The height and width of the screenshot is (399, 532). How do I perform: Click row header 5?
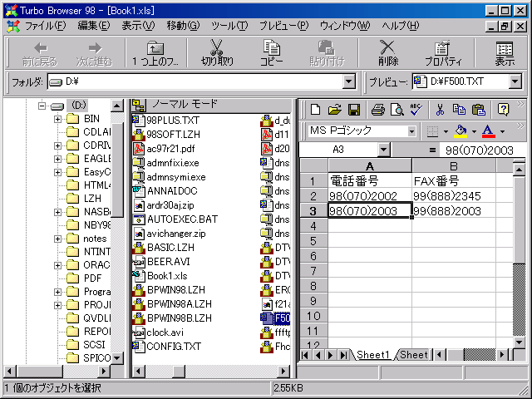point(313,241)
